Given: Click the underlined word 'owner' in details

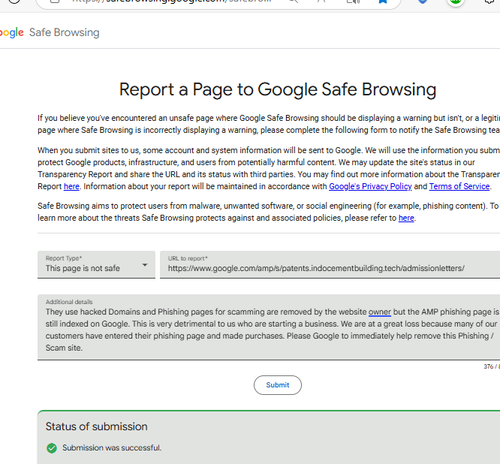Looking at the screenshot, I should 380,312.
